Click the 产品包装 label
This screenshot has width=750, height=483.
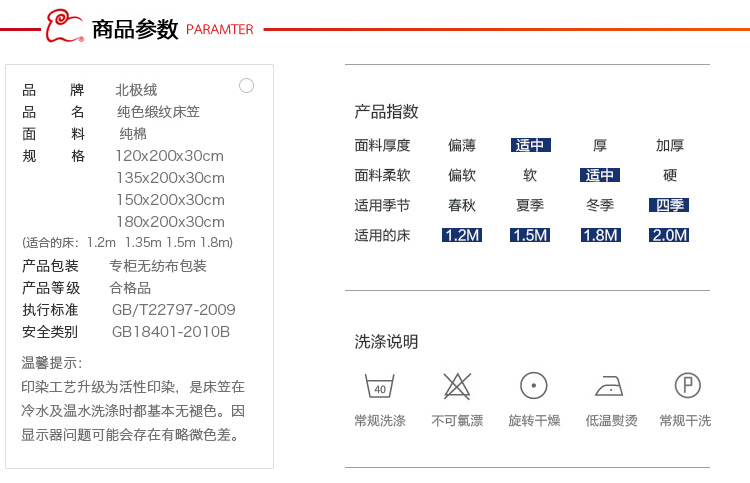pos(50,266)
